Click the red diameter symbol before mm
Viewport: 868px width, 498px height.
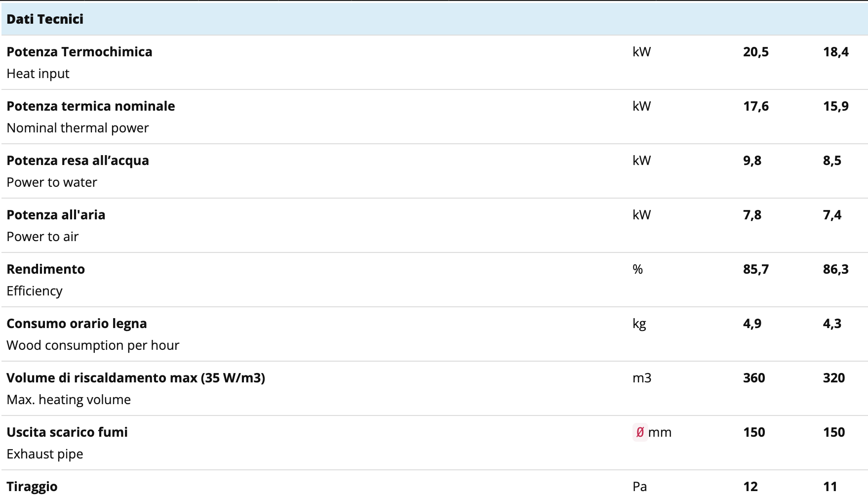pyautogui.click(x=640, y=432)
